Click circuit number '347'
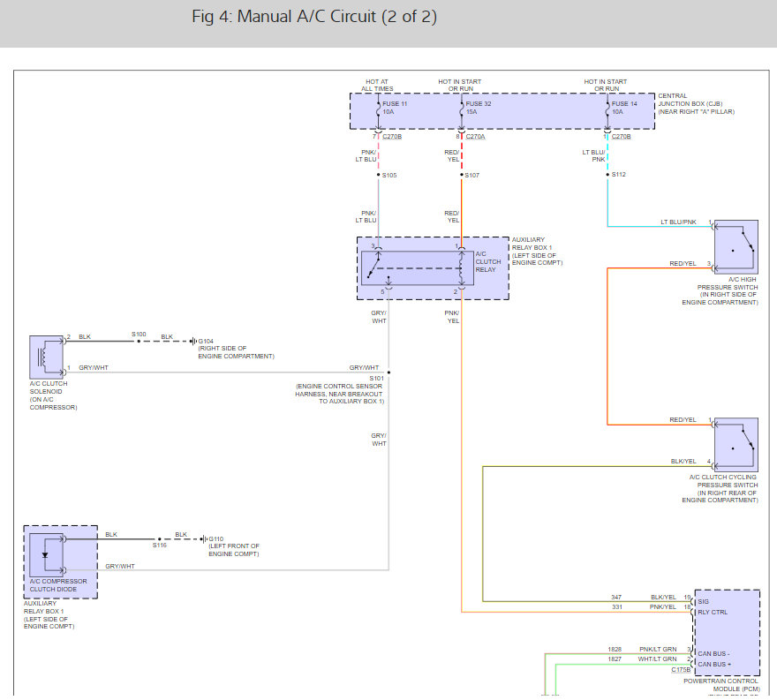777x700 pixels. pyautogui.click(x=616, y=597)
